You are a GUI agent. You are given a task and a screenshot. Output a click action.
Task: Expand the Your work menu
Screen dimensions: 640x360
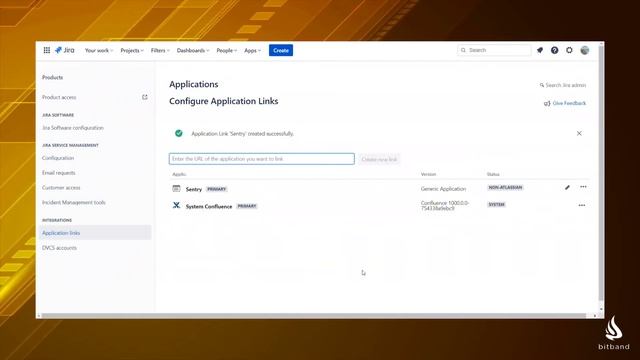pos(99,51)
